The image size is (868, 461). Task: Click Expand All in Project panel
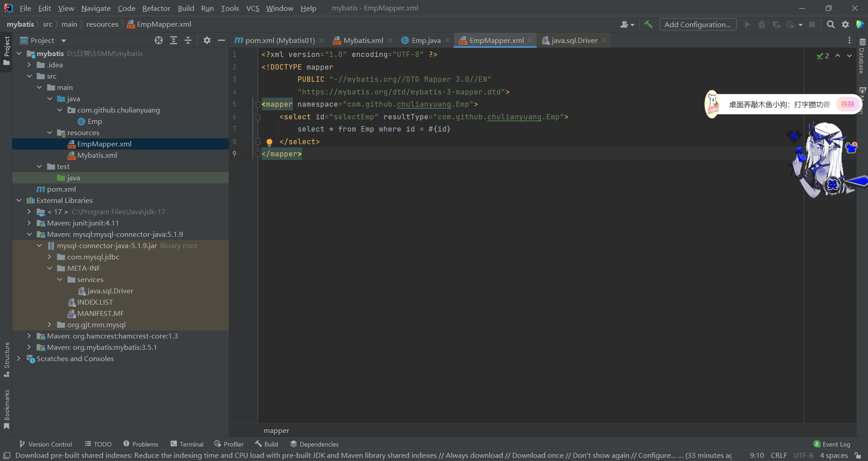[x=174, y=40]
